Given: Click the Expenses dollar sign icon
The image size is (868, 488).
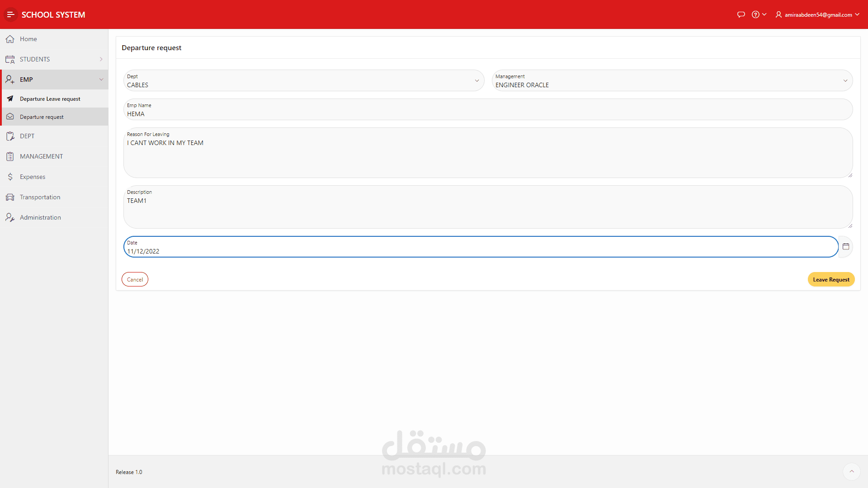Looking at the screenshot, I should tap(10, 177).
